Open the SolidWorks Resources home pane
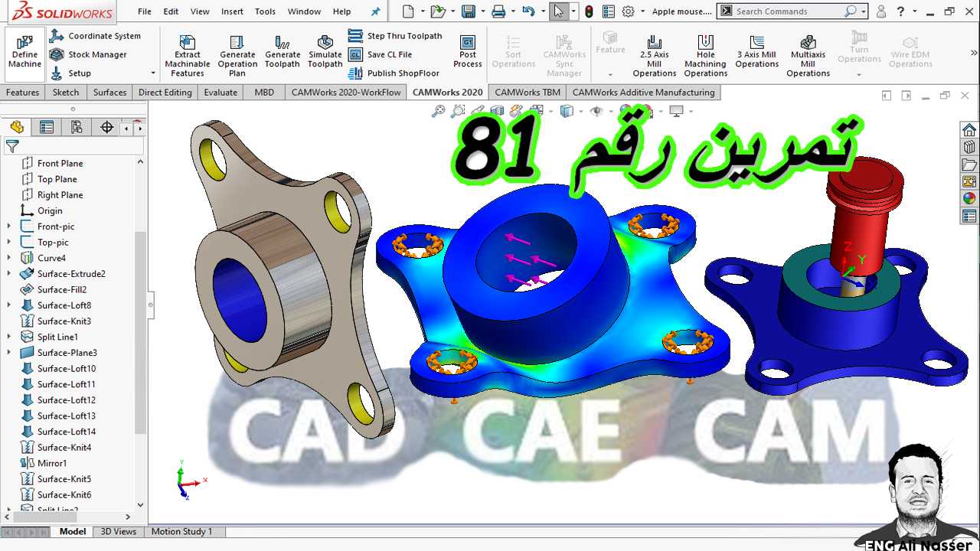 point(969,130)
